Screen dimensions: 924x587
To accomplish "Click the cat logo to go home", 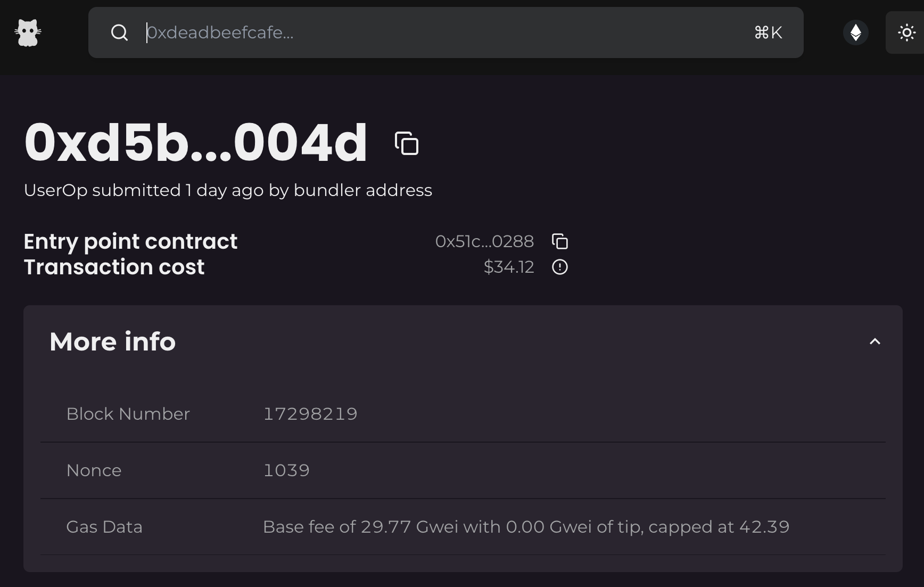I will pyautogui.click(x=28, y=33).
